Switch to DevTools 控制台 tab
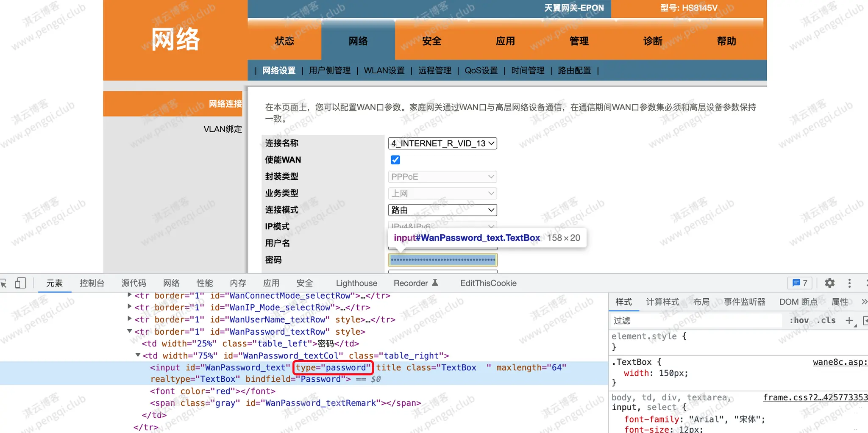Image resolution: width=868 pixels, height=433 pixels. click(x=92, y=283)
